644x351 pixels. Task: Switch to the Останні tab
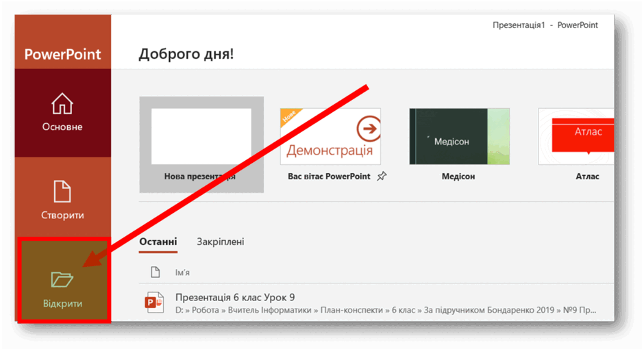coord(158,242)
